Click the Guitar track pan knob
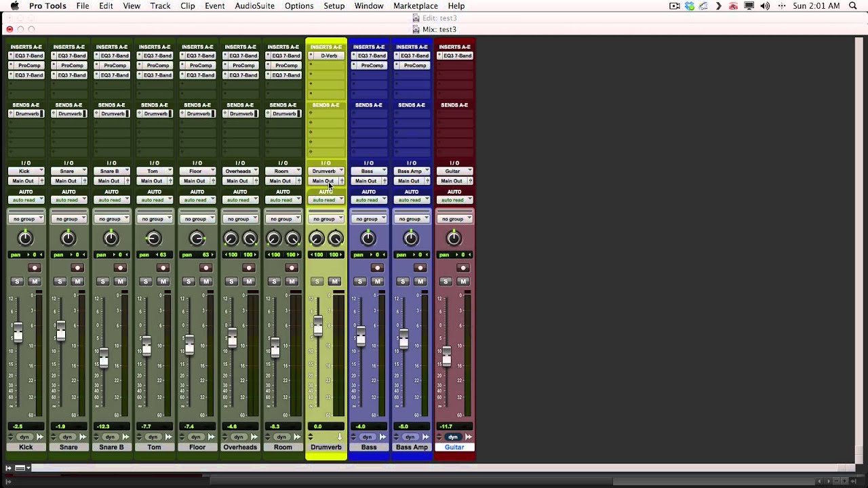This screenshot has width=868, height=488. point(454,238)
